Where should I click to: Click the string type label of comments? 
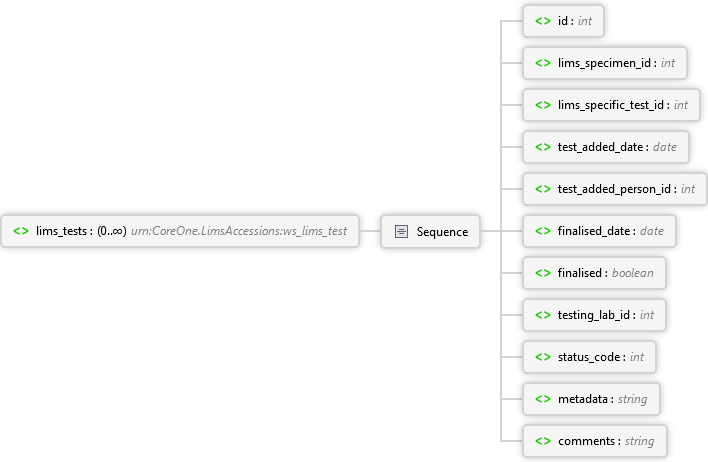click(638, 440)
